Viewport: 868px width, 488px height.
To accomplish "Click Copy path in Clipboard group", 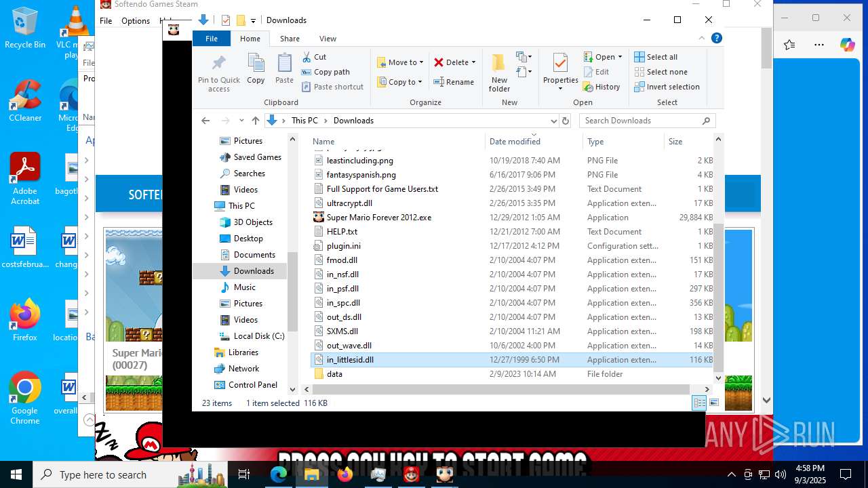I will click(325, 72).
